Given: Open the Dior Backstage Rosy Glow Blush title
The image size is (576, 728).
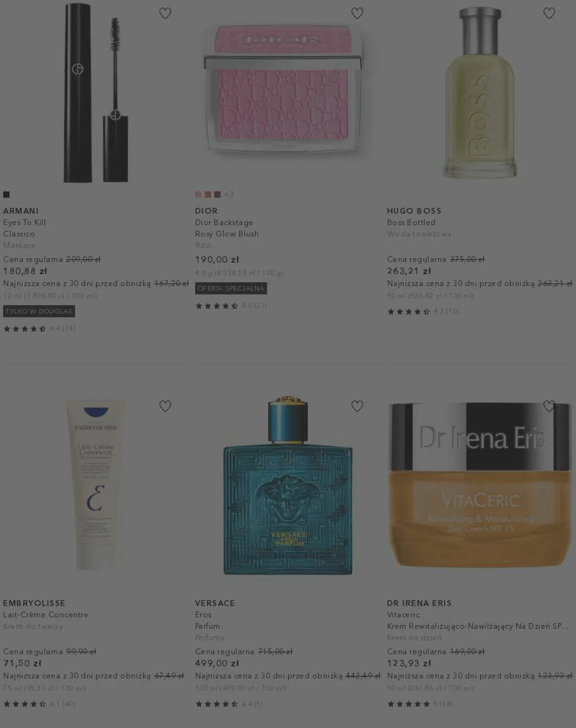Looking at the screenshot, I should [227, 228].
